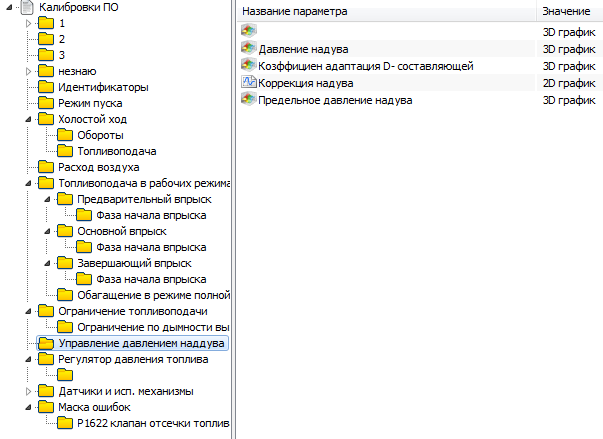Collapse the Маска ошибок node

[29, 407]
